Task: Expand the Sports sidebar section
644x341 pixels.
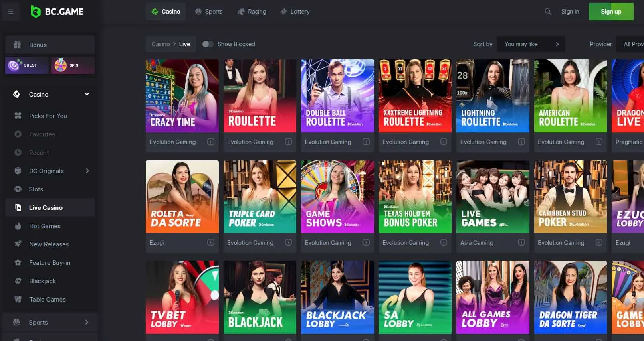Action: 87,322
